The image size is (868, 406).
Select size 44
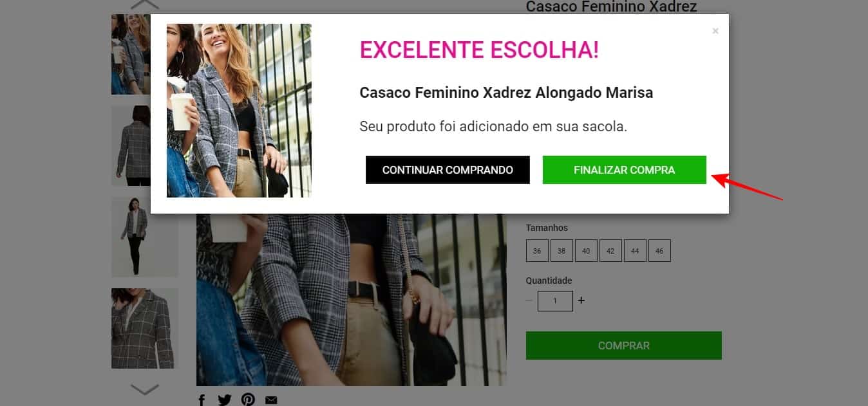(x=635, y=251)
